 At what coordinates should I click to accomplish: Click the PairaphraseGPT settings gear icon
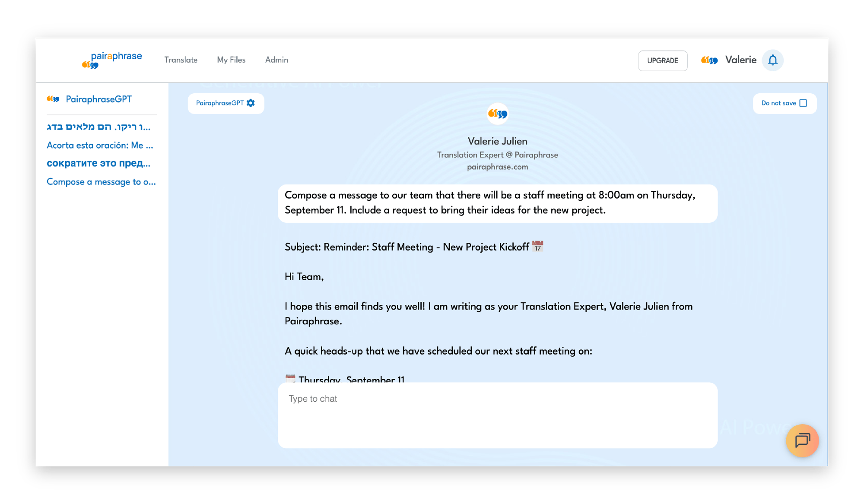coord(251,103)
